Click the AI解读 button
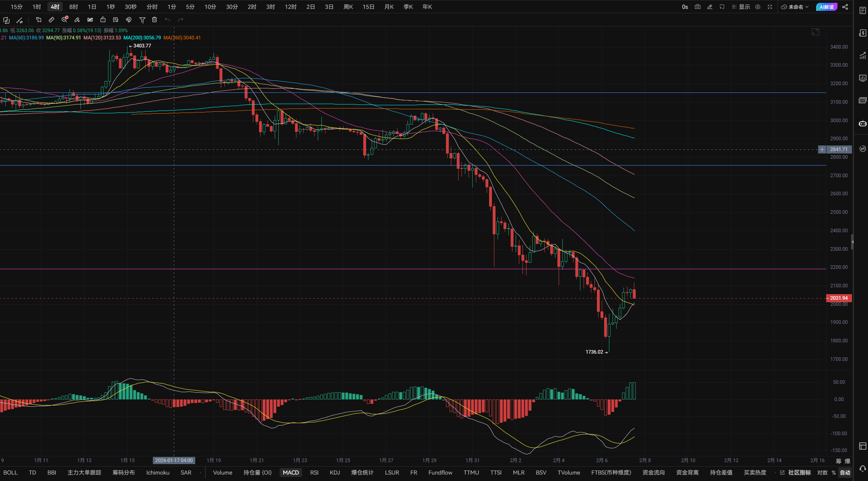This screenshot has height=481, width=868. (826, 7)
